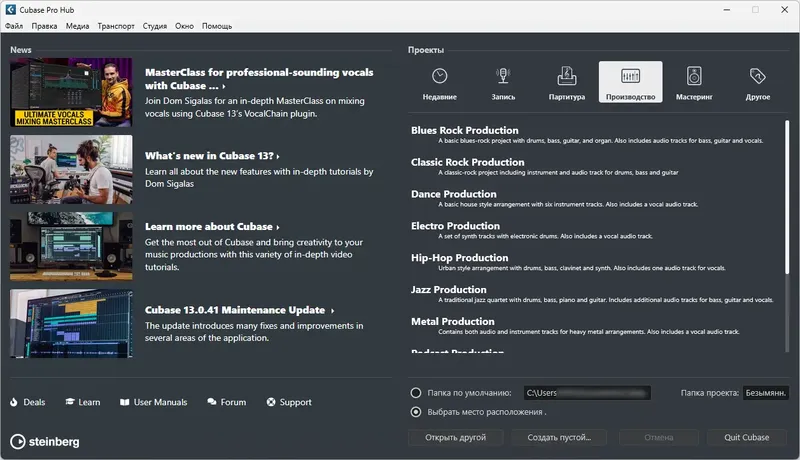The image size is (800, 460).
Task: Open the Транспорт menu
Action: (116, 26)
